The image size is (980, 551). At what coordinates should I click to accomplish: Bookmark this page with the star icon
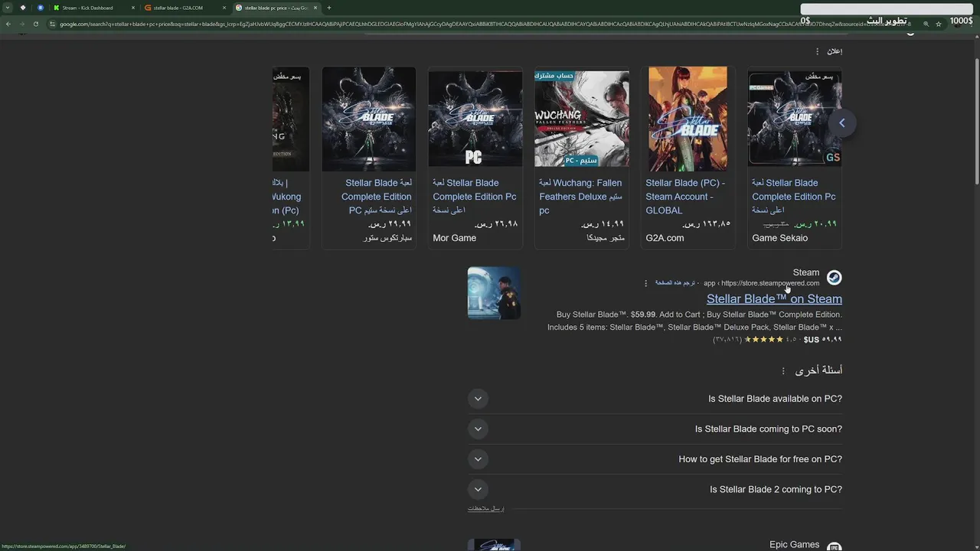pos(939,24)
